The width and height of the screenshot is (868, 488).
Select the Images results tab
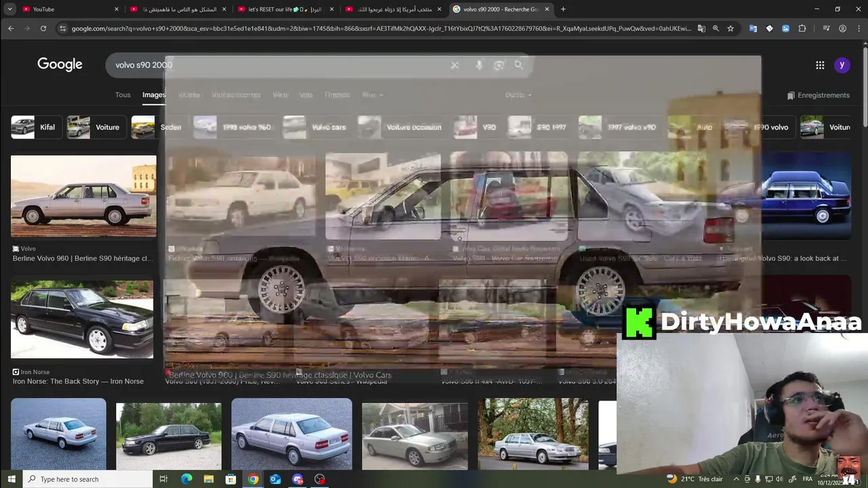(154, 95)
